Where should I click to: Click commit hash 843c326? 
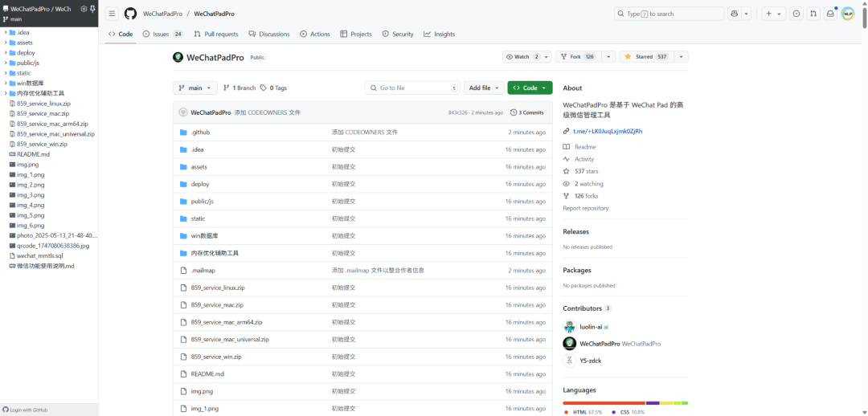pyautogui.click(x=458, y=112)
